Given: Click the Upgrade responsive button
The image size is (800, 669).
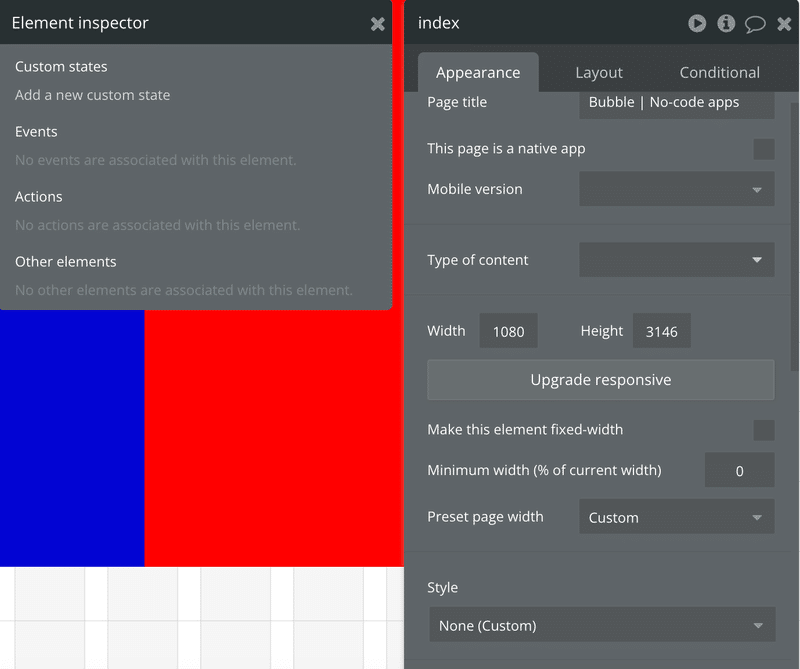Looking at the screenshot, I should click(601, 380).
